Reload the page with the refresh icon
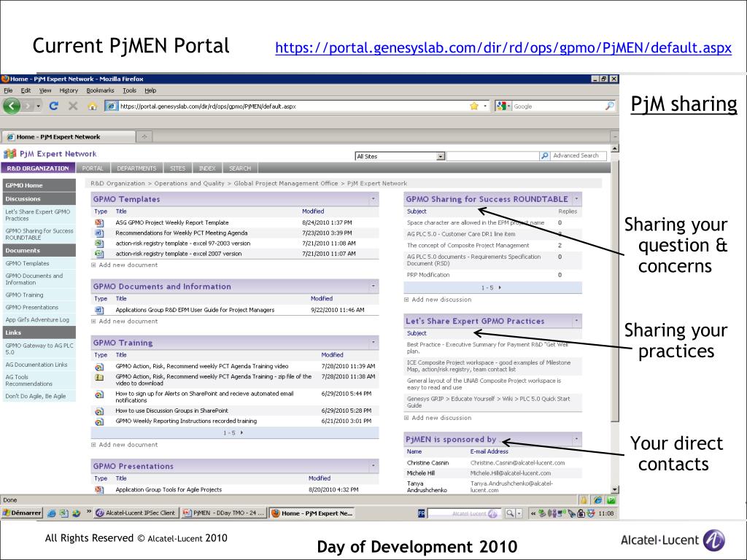The image size is (747, 560). click(x=54, y=106)
